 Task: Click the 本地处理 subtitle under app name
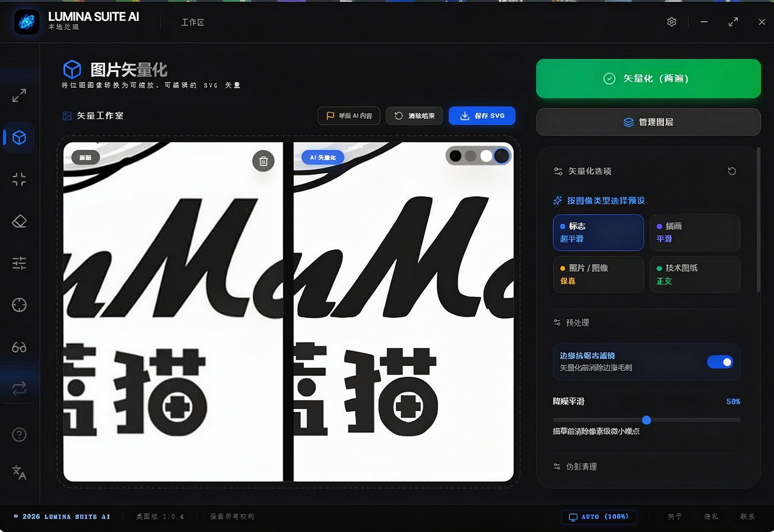63,27
